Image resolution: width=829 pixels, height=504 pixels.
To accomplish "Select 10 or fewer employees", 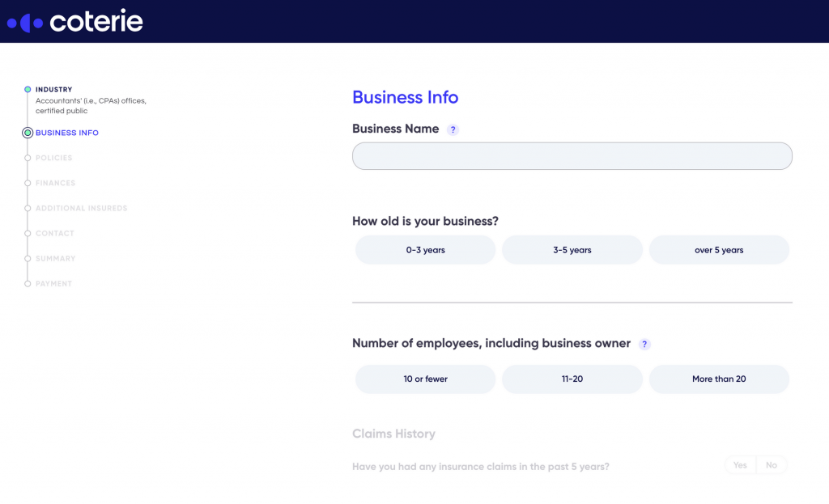I will tap(425, 379).
